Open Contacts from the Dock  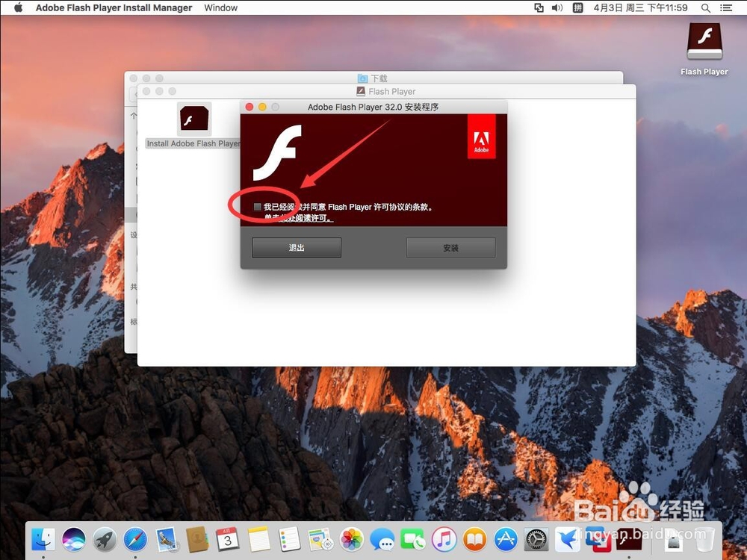(x=196, y=540)
